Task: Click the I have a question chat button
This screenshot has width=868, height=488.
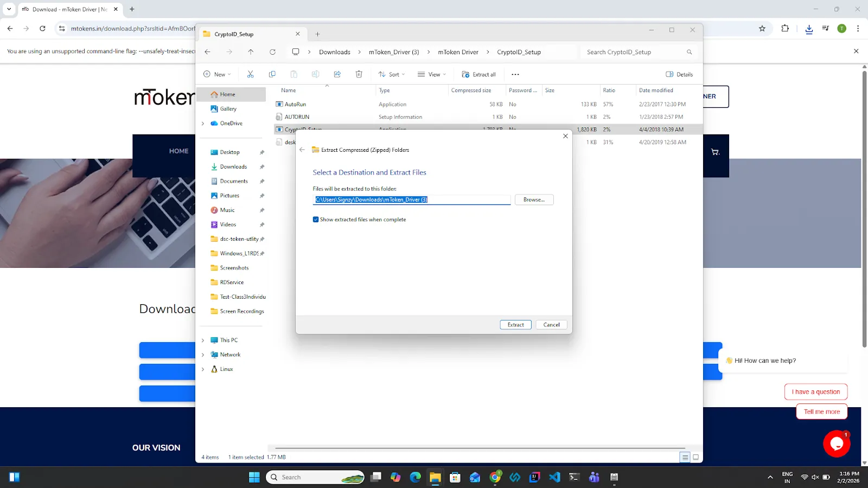Action: [815, 391]
